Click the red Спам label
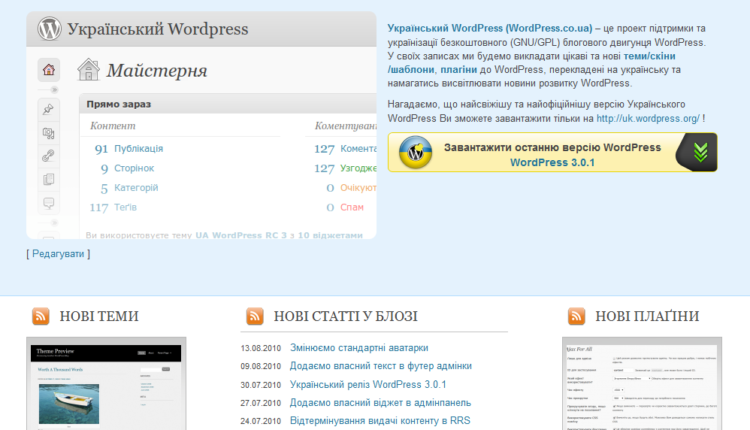Screen dimensions: 750x430 point(352,208)
